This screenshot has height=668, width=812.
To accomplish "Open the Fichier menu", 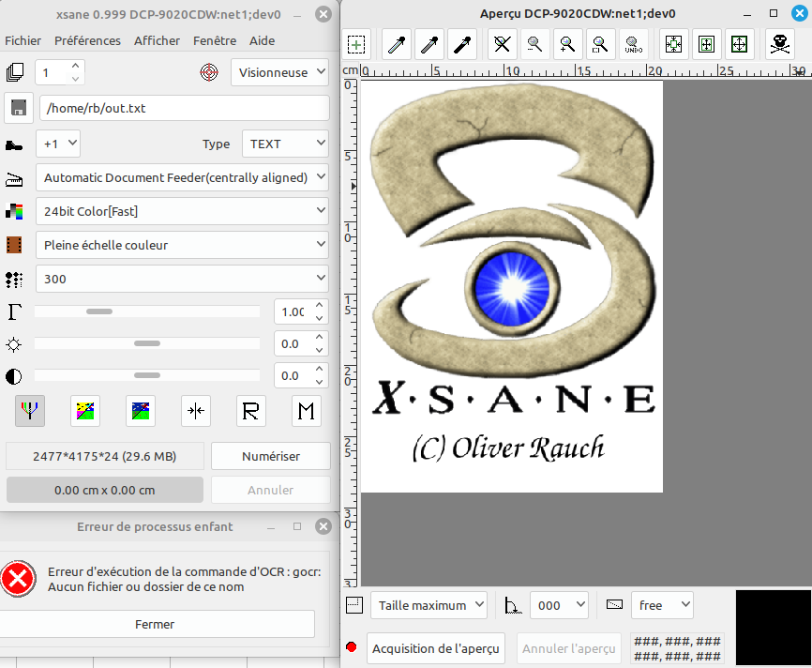I will (x=23, y=40).
